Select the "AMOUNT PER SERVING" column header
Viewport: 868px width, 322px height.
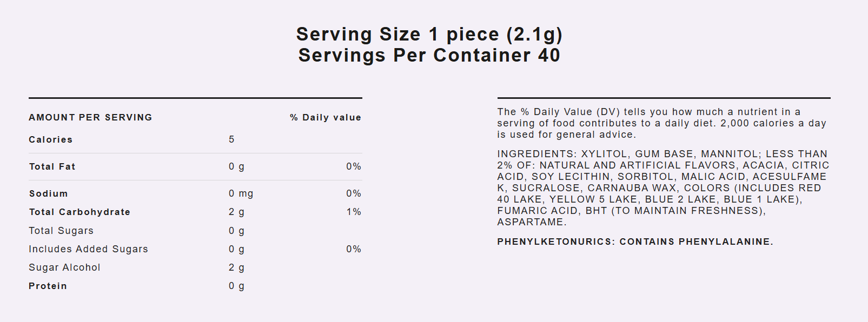[90, 118]
